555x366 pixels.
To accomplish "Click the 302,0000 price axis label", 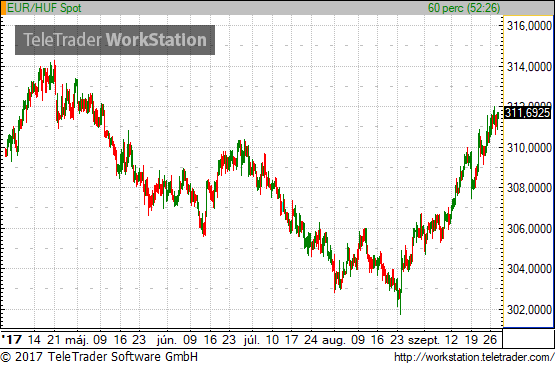I will click(529, 310).
